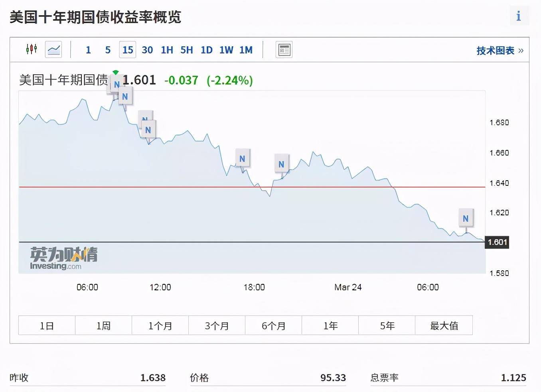Click the green down-triangle marker above chart
Image resolution: width=541 pixels, height=392 pixels.
point(116,72)
